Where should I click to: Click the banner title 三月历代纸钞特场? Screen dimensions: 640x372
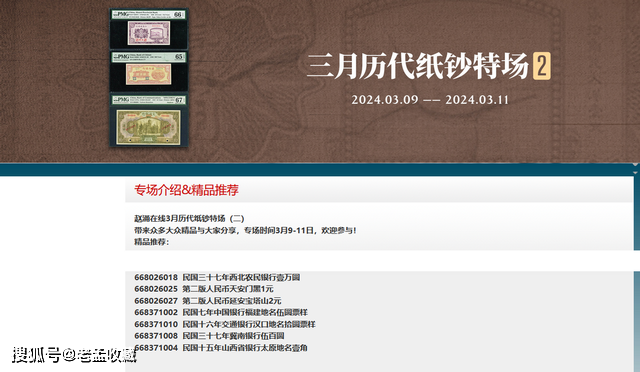tap(418, 66)
